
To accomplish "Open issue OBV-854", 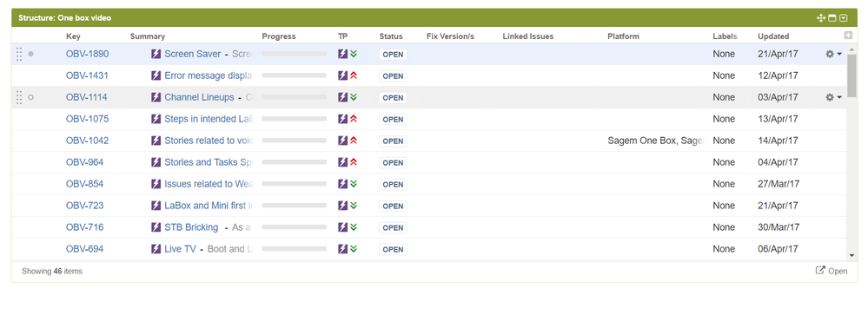I will click(x=84, y=183).
